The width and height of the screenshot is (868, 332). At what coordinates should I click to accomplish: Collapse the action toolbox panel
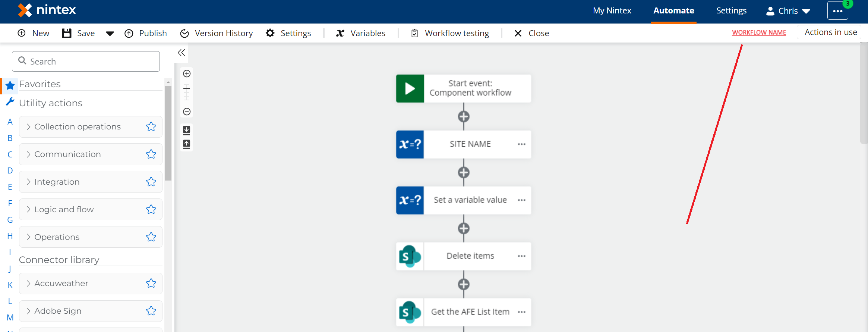[x=182, y=53]
